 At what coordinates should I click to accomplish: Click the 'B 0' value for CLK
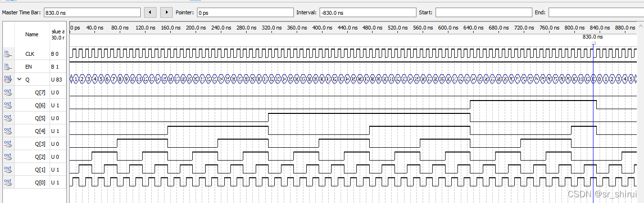[55, 54]
